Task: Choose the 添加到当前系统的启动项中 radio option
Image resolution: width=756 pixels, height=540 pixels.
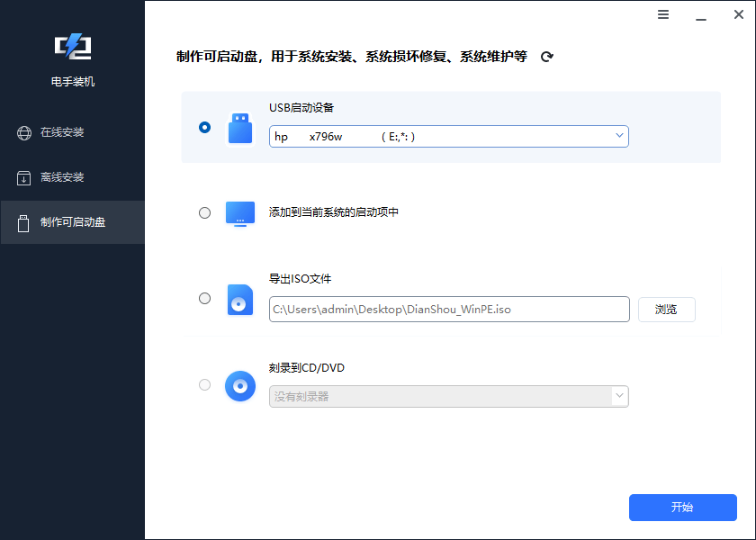Action: (x=205, y=213)
